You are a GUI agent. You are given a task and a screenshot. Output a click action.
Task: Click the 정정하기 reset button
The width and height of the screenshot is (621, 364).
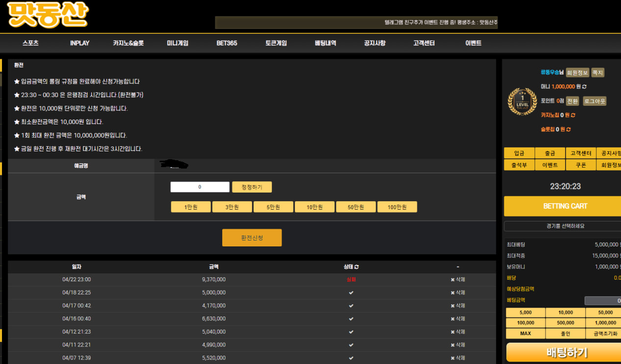click(252, 187)
